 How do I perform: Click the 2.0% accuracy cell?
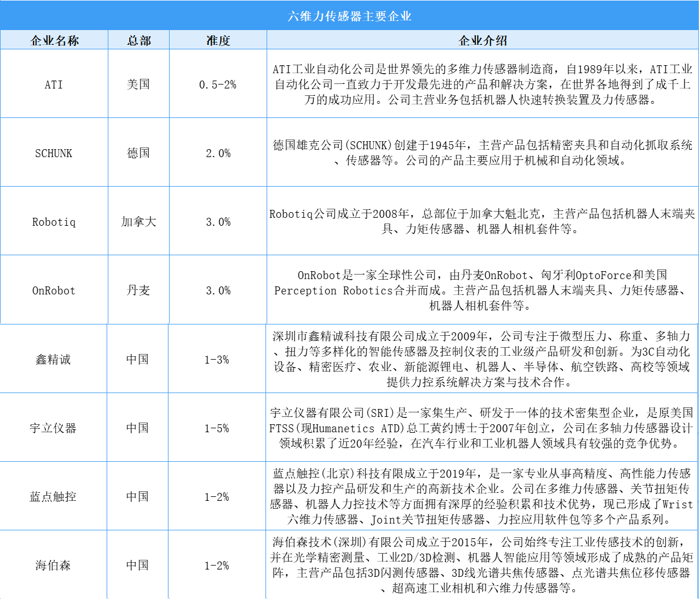coord(218,153)
